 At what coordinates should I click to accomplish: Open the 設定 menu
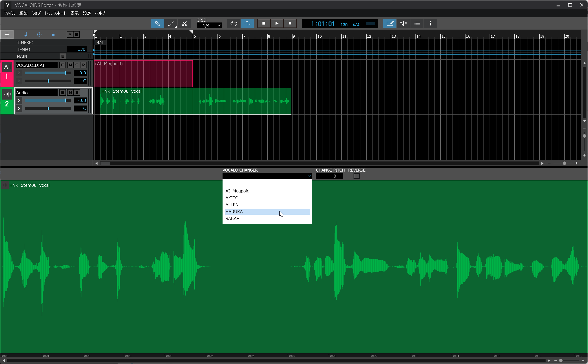point(87,13)
